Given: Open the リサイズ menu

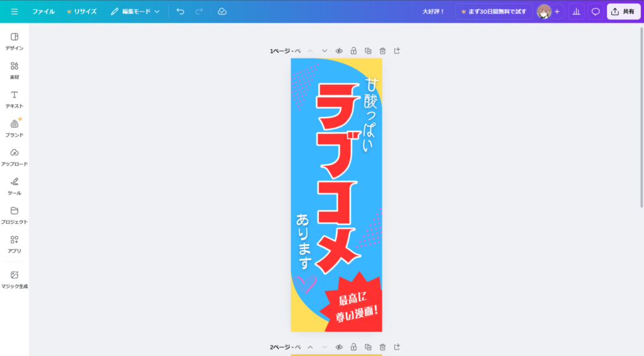Looking at the screenshot, I should pos(82,11).
